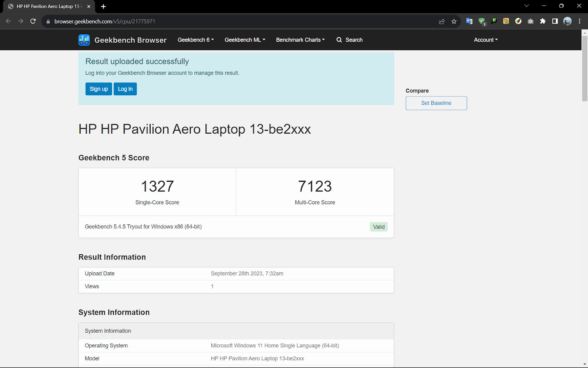Expand the Benchmark Charts dropdown
Screen dimensions: 588x368
pos(300,40)
